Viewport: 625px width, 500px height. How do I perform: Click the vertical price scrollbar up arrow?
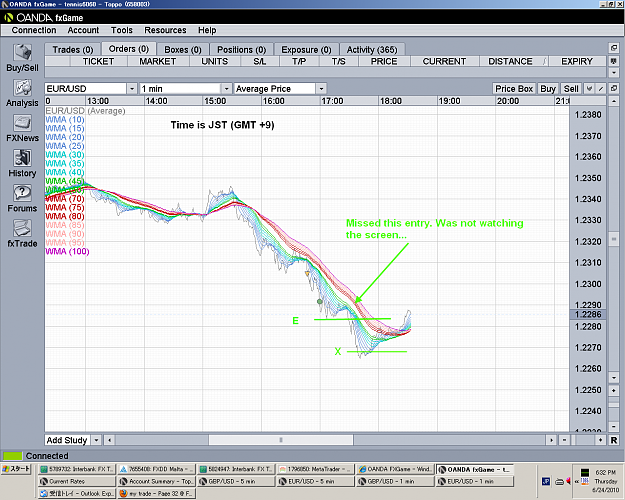coord(614,100)
